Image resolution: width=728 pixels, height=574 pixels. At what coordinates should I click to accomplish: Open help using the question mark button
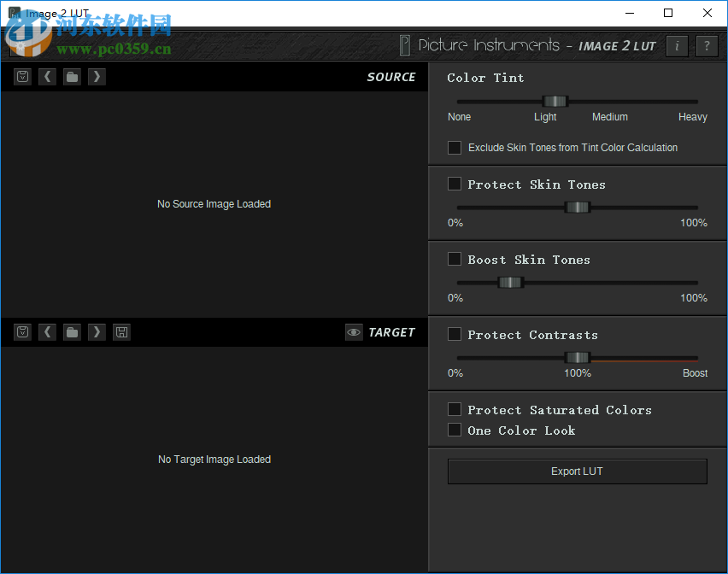(707, 46)
